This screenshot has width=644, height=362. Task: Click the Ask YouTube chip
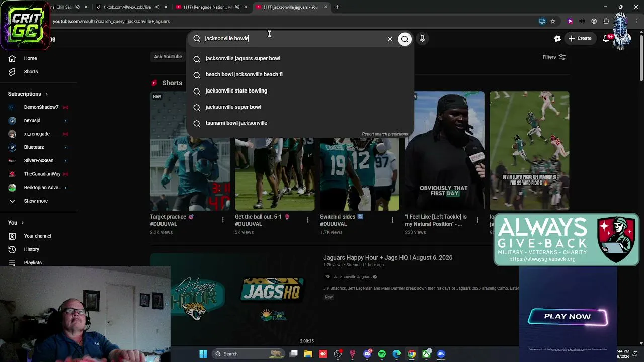coord(168,57)
